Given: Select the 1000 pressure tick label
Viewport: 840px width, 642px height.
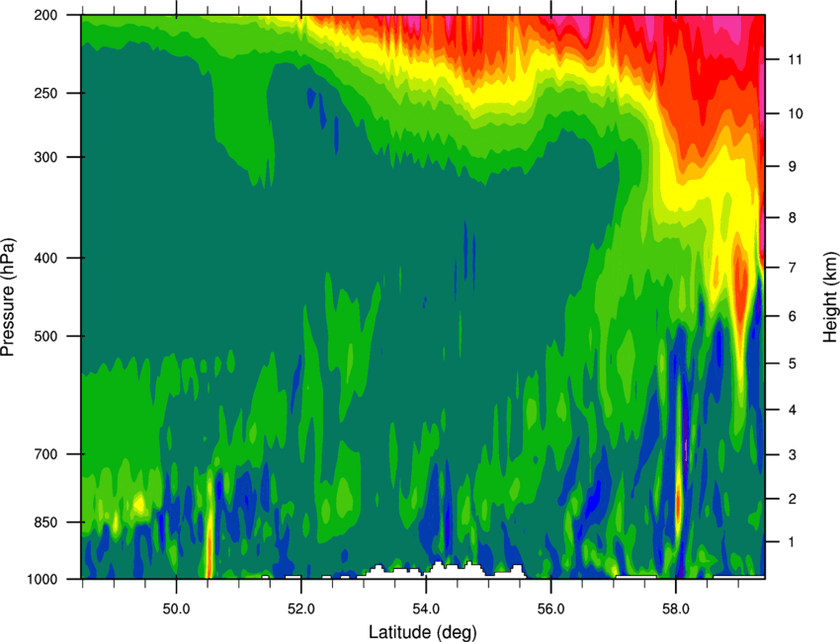Looking at the screenshot, I should pyautogui.click(x=42, y=580).
